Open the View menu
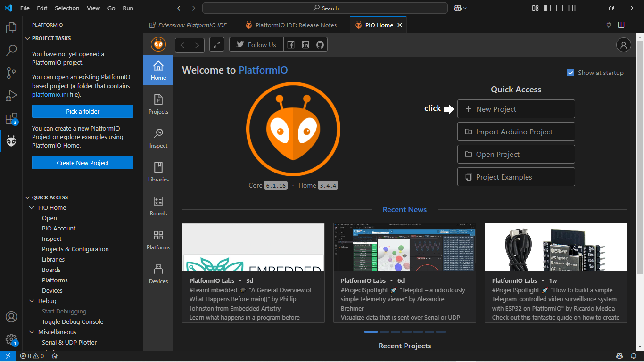This screenshot has height=362, width=644. point(93,8)
